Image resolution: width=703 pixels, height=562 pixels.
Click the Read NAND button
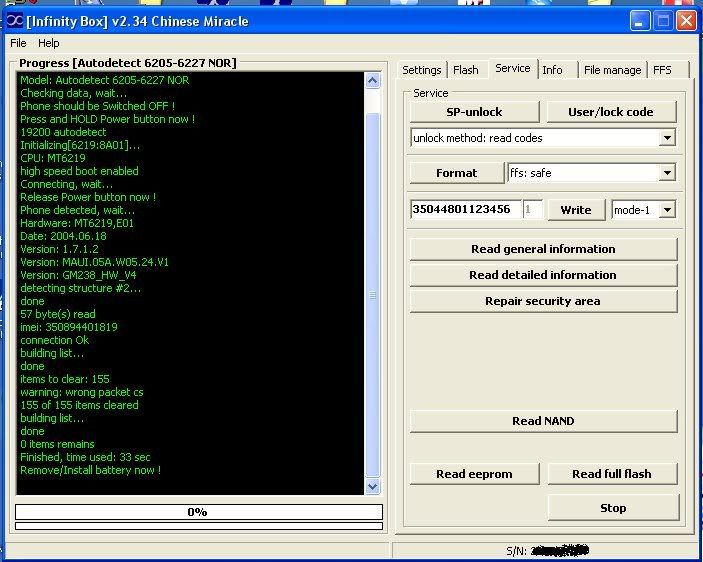coord(543,421)
